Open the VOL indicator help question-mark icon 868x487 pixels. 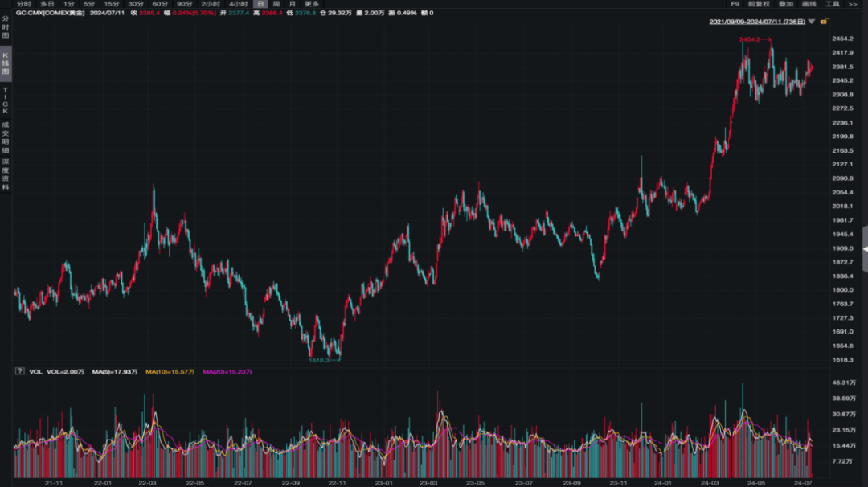pyautogui.click(x=20, y=371)
